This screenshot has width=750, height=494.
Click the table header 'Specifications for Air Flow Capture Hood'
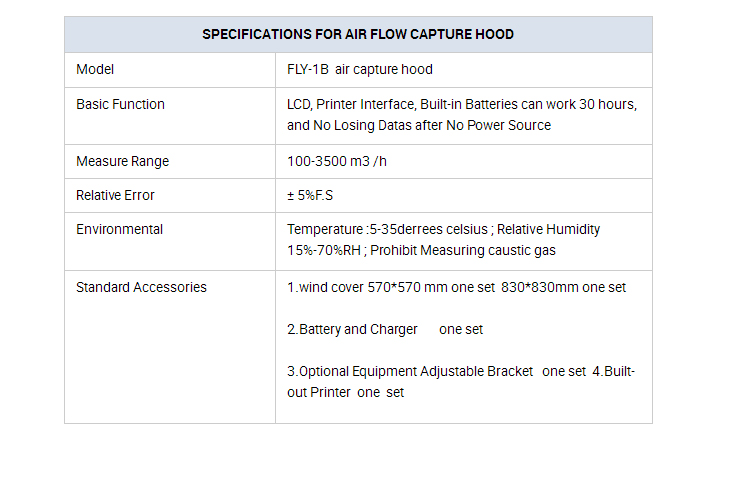[x=358, y=34]
